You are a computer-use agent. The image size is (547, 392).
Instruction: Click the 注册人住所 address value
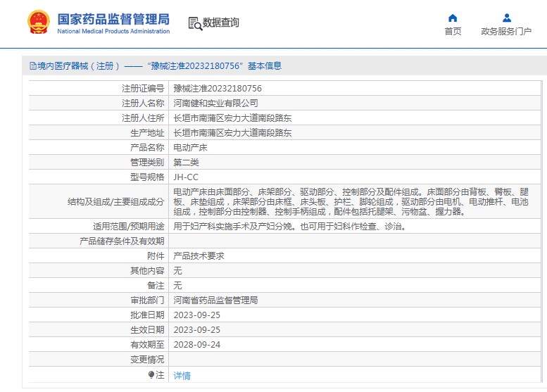click(x=232, y=118)
